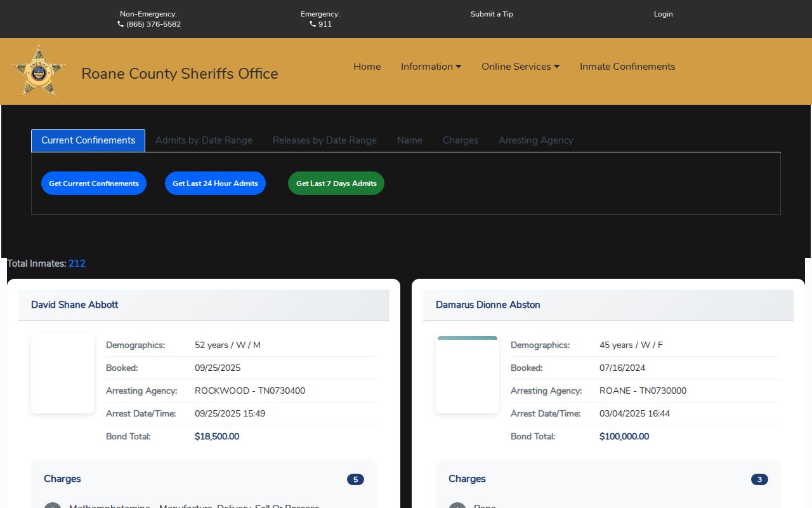The image size is (812, 508).
Task: Click the Charges heading in Abston's card
Action: pyautogui.click(x=467, y=479)
